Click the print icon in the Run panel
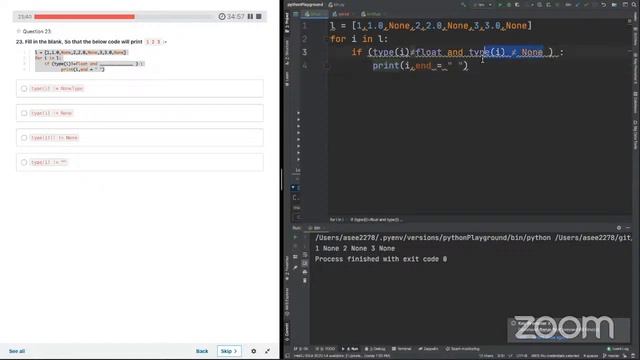Screen dimensions: 640x360 (x=305, y=272)
